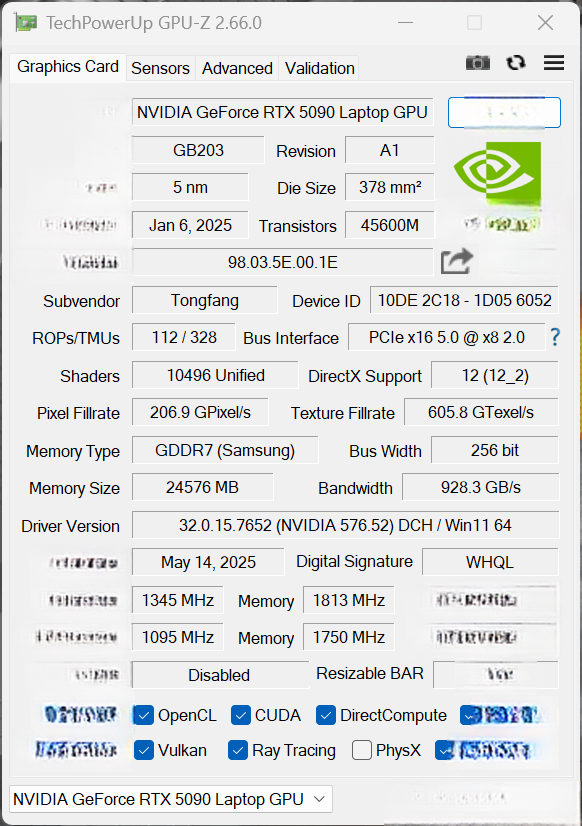Click the Disabled SLI field
582x826 pixels.
click(220, 675)
